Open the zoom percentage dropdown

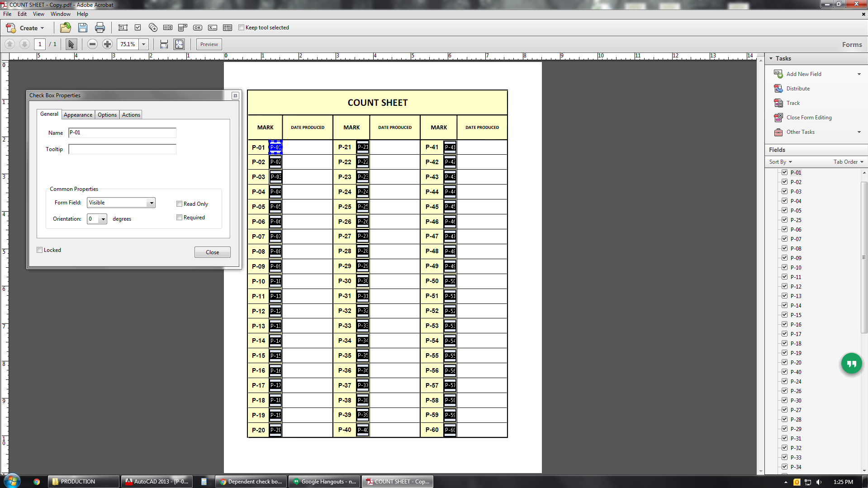pyautogui.click(x=143, y=44)
